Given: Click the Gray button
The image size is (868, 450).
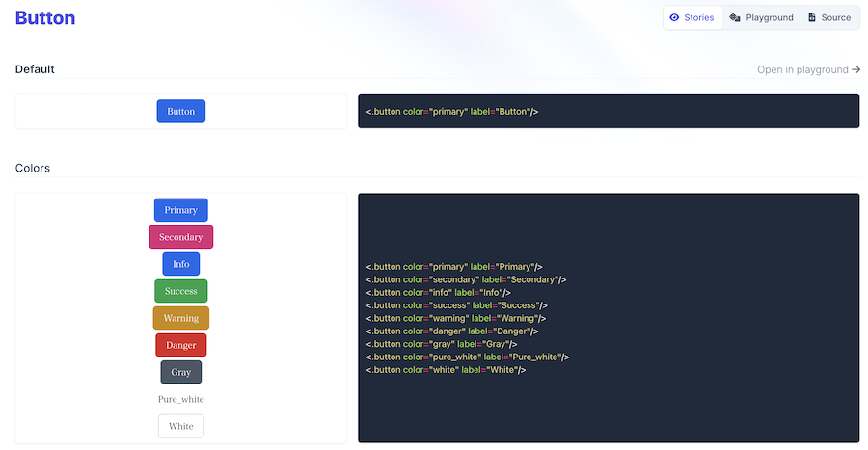Looking at the screenshot, I should 181,372.
